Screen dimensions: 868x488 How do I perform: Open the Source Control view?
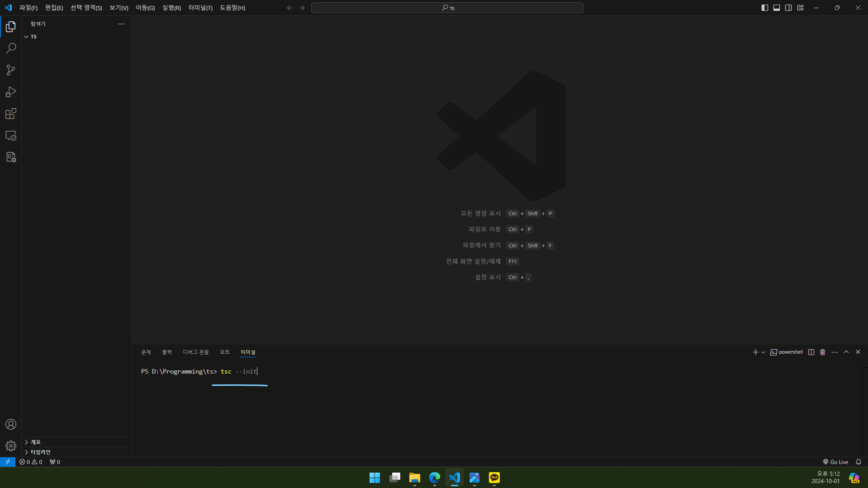tap(11, 70)
